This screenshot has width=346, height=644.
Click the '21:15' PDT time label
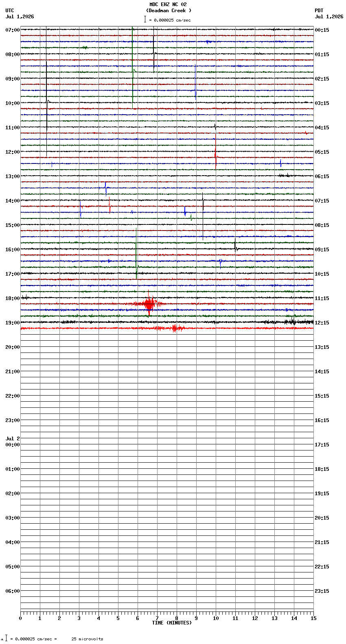click(x=322, y=542)
